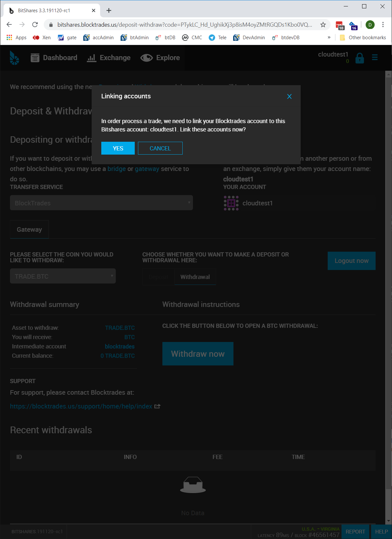The image size is (392, 539).
Task: Open the Exchange page
Action: tap(109, 58)
